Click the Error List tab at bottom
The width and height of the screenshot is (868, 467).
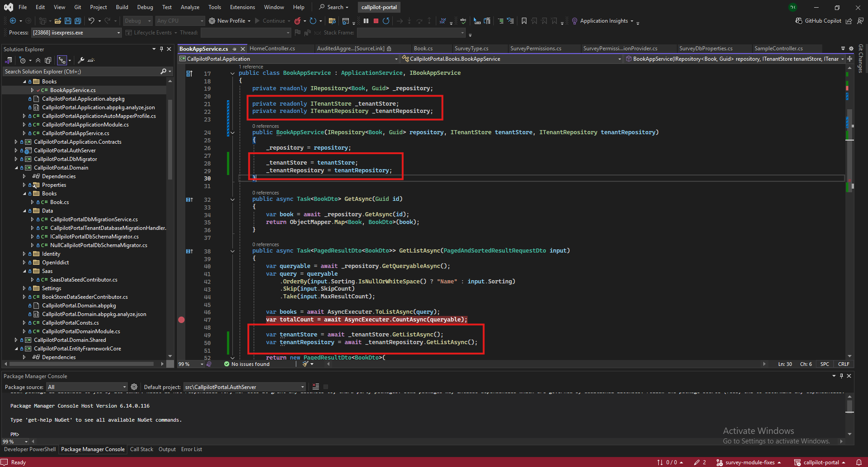[191, 449]
